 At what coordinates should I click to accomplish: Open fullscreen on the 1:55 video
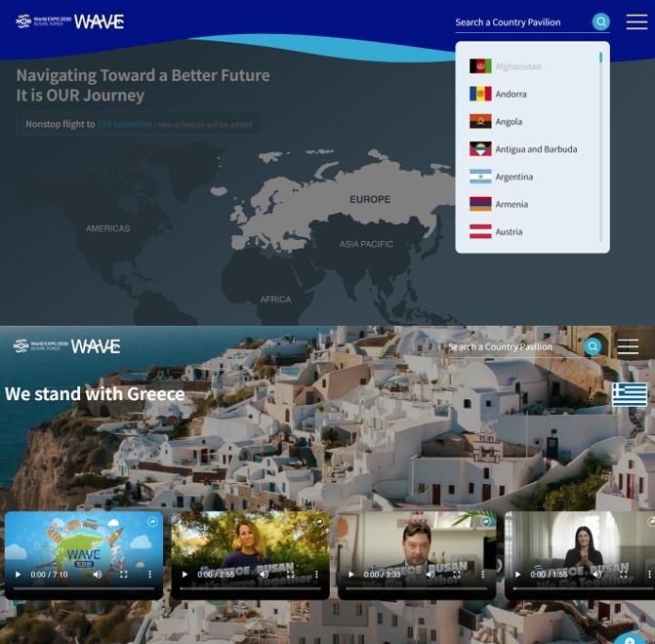[623, 575]
